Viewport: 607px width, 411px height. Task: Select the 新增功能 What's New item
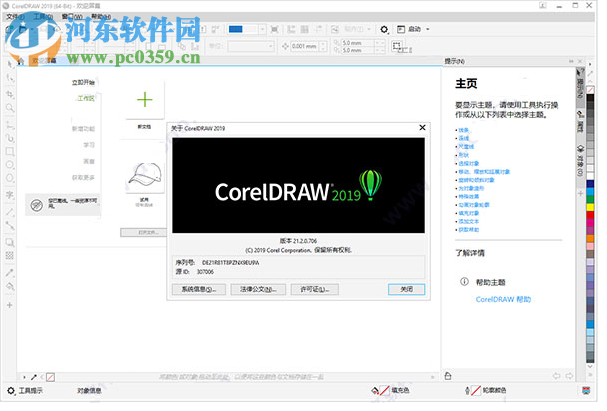coord(83,128)
